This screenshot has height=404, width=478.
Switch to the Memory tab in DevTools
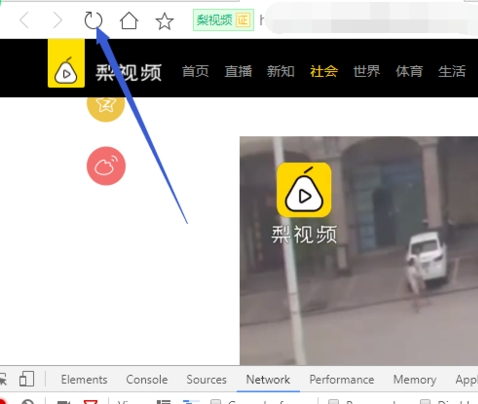pyautogui.click(x=415, y=380)
